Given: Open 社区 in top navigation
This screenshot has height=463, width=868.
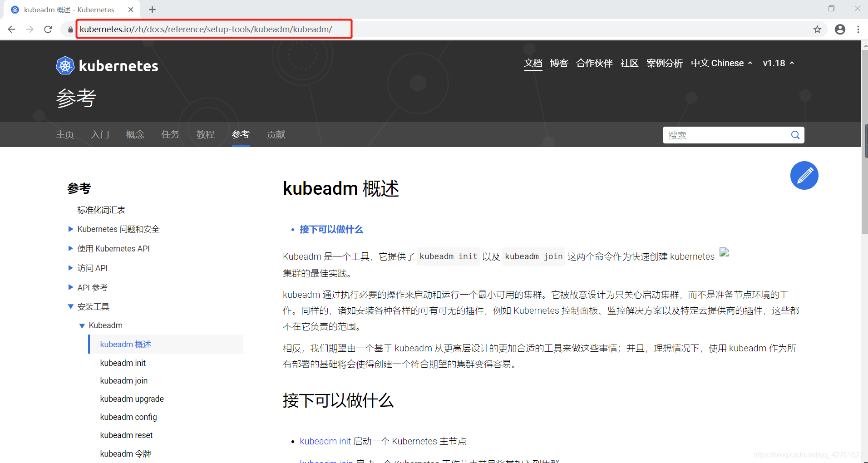Looking at the screenshot, I should click(x=629, y=63).
